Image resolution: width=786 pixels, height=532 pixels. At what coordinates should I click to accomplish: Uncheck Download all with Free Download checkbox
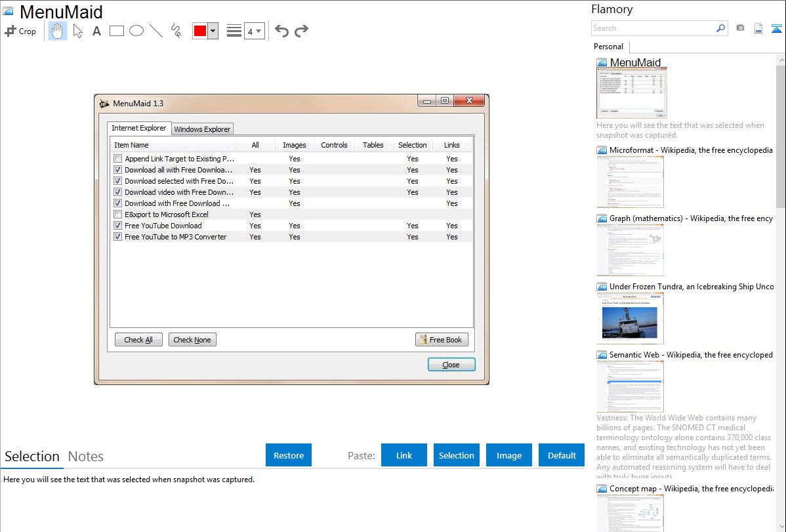pos(118,169)
